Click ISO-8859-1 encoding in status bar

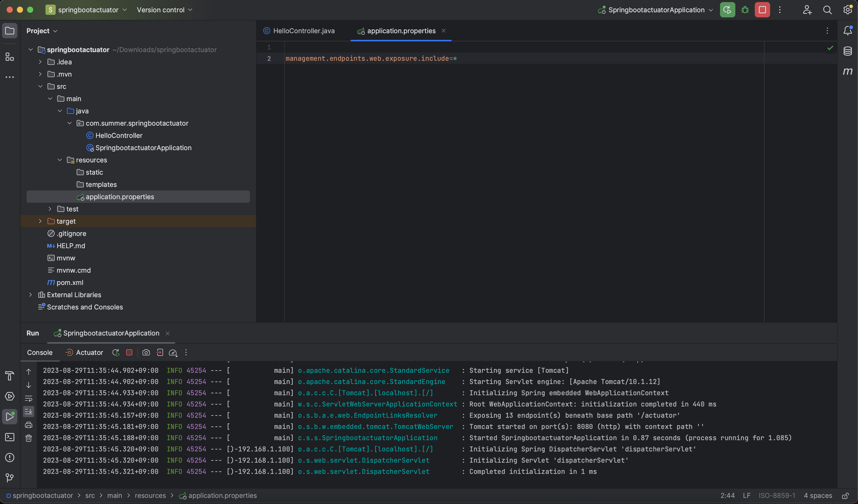point(777,496)
